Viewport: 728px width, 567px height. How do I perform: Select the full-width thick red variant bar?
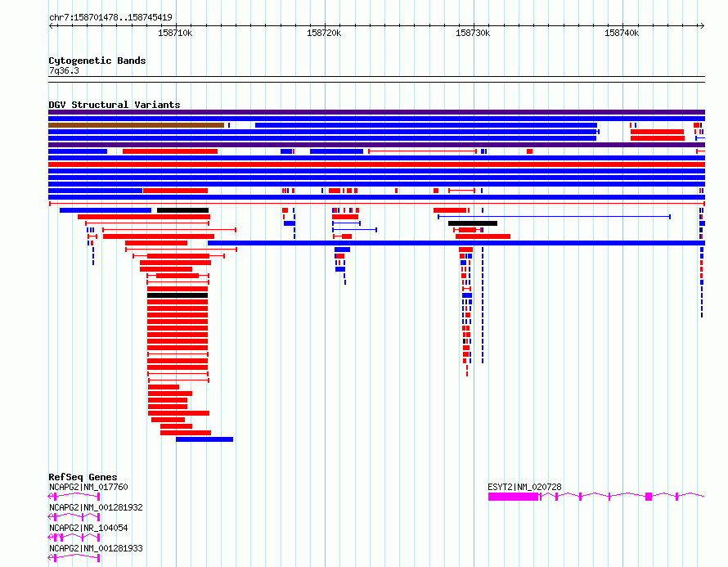pos(376,164)
